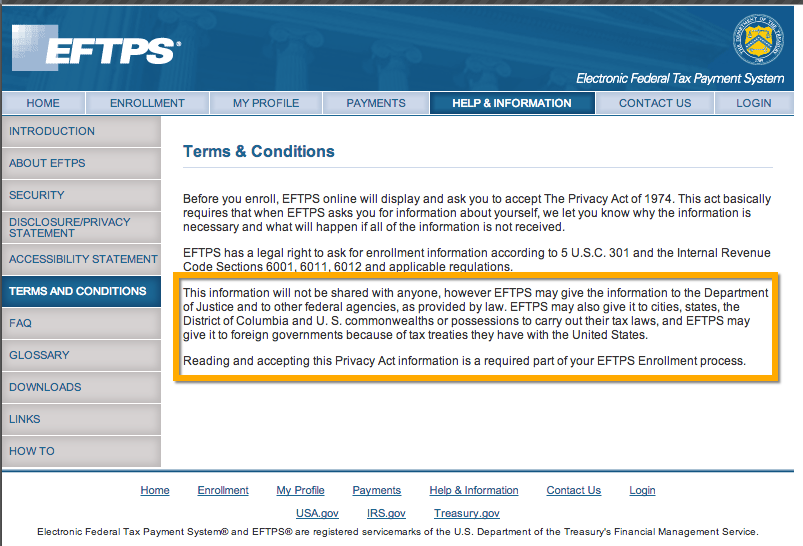This screenshot has width=803, height=546.
Task: Go to the ENROLLMENT tab
Action: pos(147,103)
